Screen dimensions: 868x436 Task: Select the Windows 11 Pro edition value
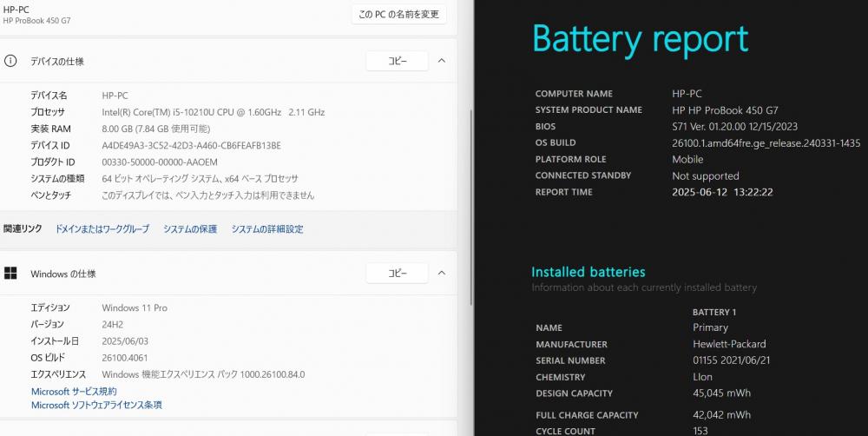[135, 307]
